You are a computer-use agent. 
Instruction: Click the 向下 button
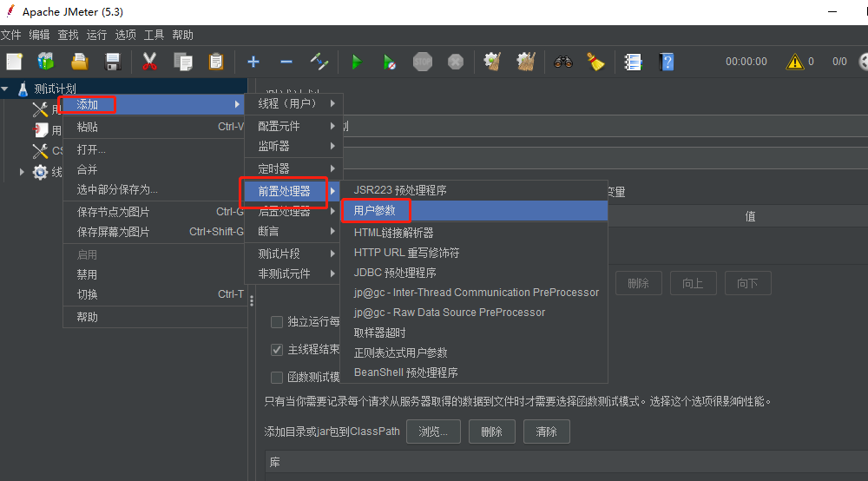[747, 283]
